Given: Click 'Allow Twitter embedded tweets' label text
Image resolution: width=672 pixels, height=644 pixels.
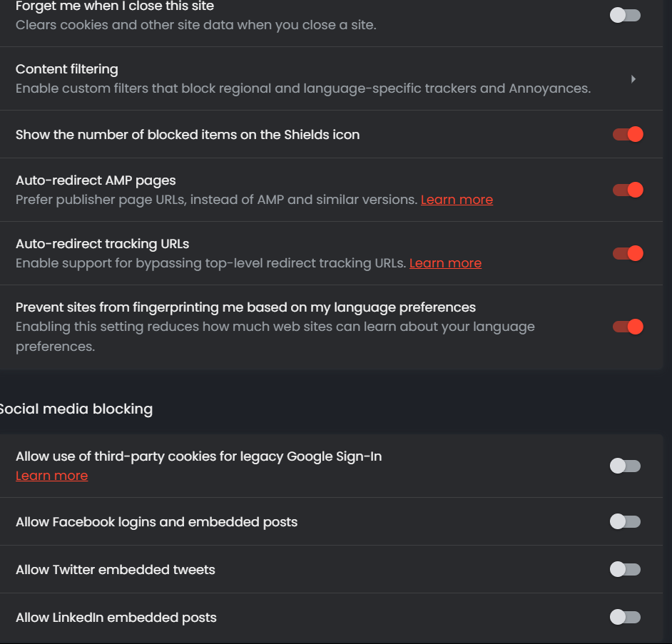Looking at the screenshot, I should (x=116, y=570).
